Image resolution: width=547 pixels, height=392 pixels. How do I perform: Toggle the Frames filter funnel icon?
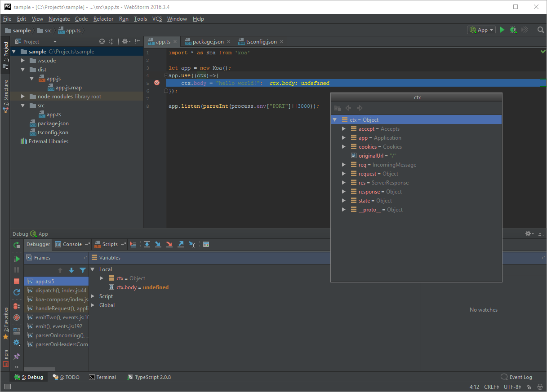click(x=83, y=270)
